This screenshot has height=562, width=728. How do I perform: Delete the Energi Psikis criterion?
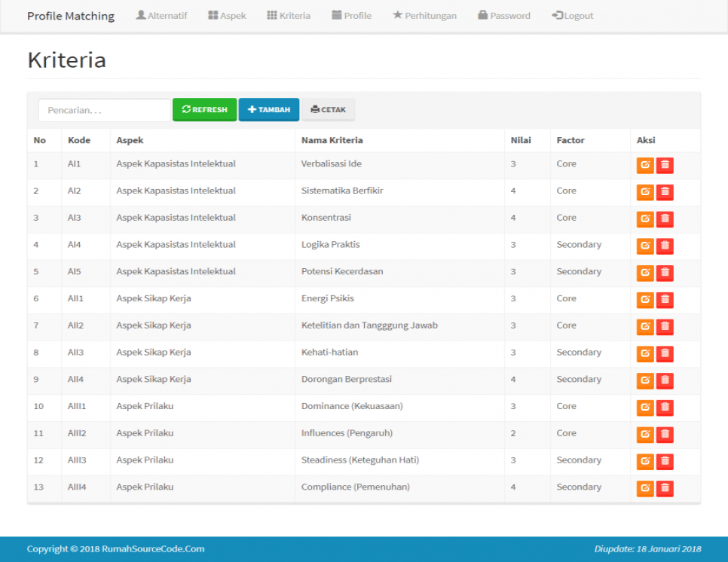665,299
